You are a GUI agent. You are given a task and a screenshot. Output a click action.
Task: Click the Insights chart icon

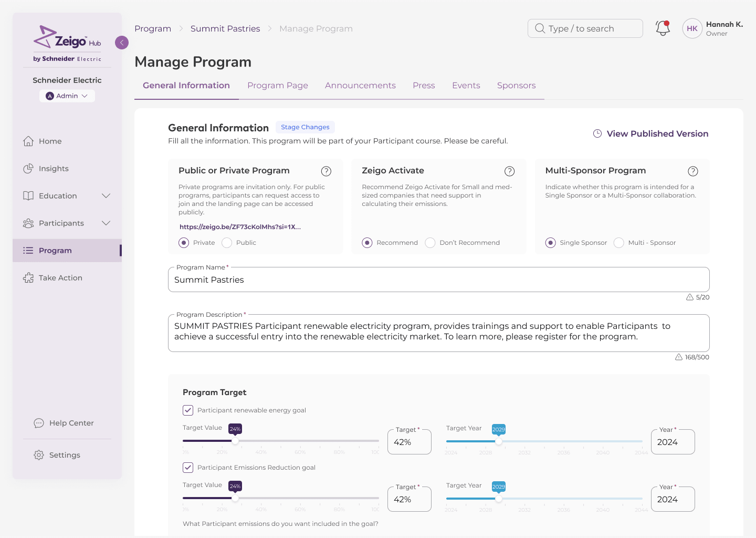click(28, 169)
